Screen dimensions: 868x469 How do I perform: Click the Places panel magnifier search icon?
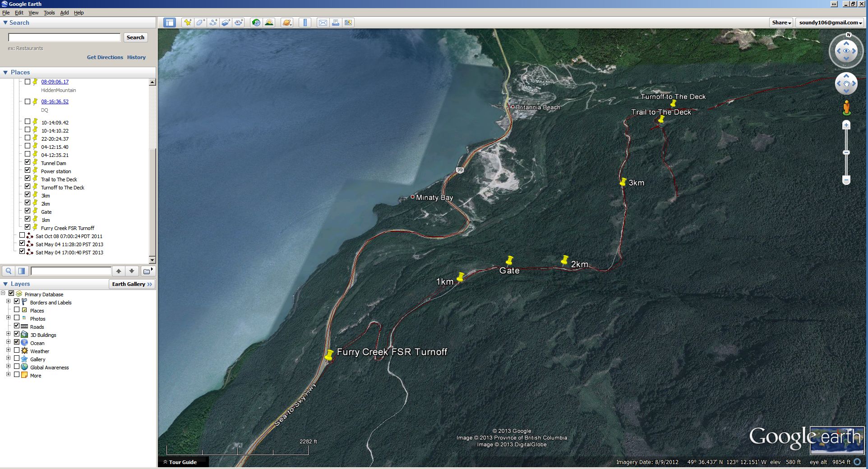coord(9,271)
